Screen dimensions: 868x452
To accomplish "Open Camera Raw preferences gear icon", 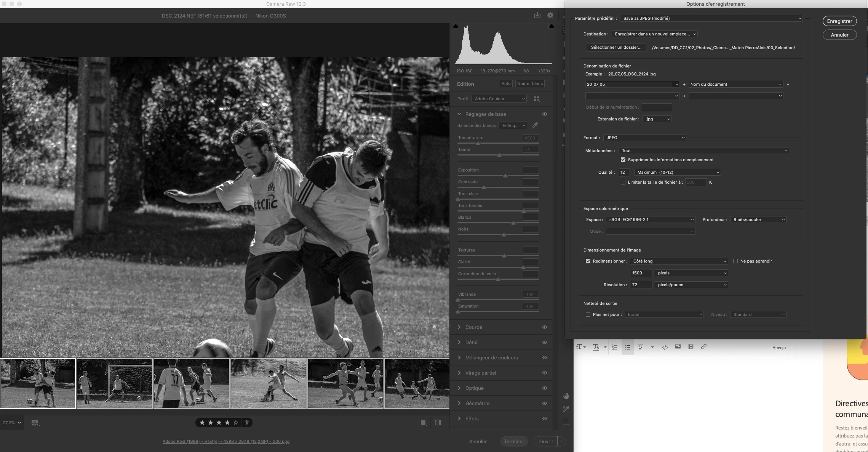I will pyautogui.click(x=550, y=15).
